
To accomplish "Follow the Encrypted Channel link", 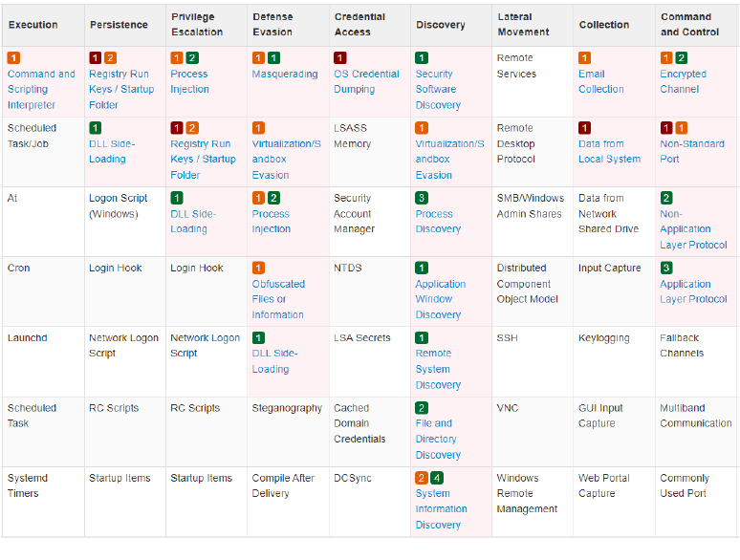I will click(683, 81).
